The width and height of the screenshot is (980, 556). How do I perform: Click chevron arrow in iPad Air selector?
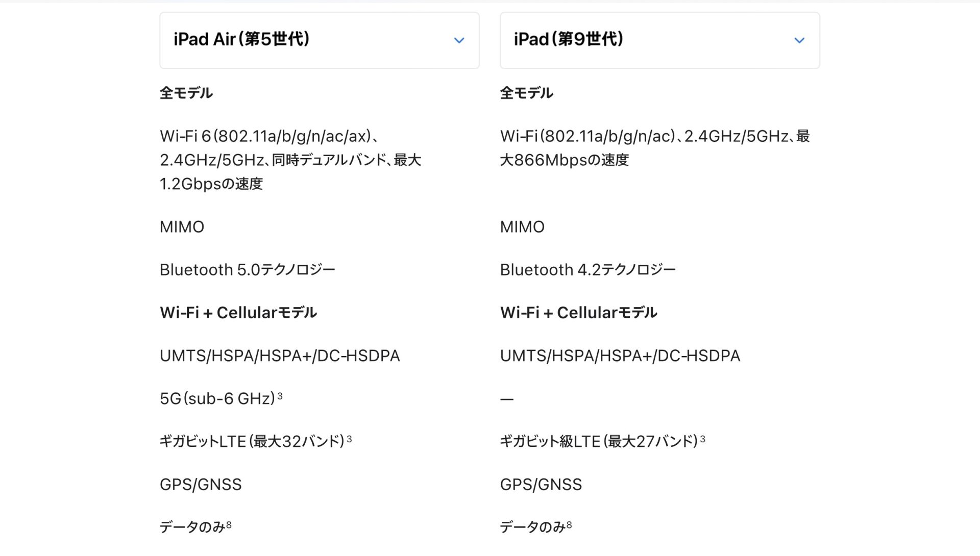[459, 40]
